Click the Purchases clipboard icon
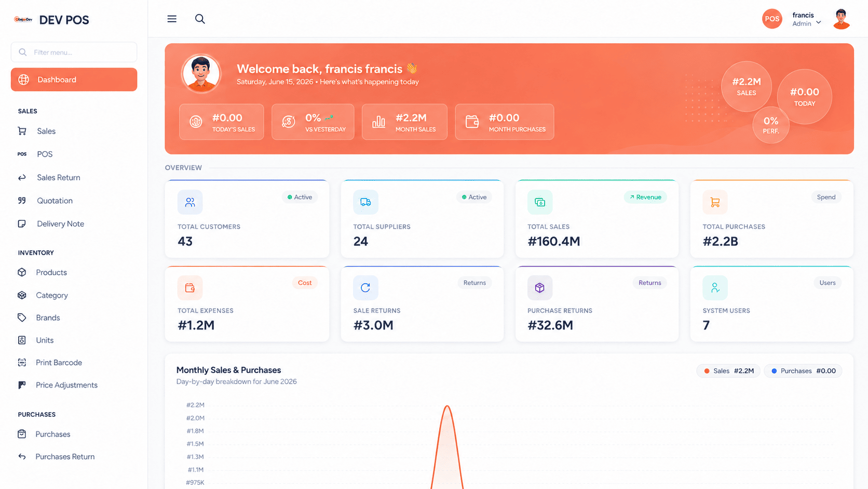The width and height of the screenshot is (868, 489). pyautogui.click(x=22, y=434)
